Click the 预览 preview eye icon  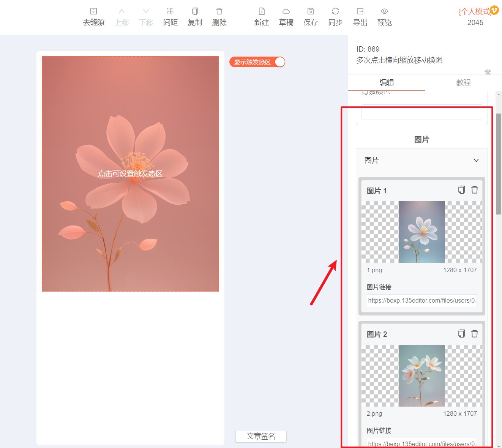[x=384, y=11]
